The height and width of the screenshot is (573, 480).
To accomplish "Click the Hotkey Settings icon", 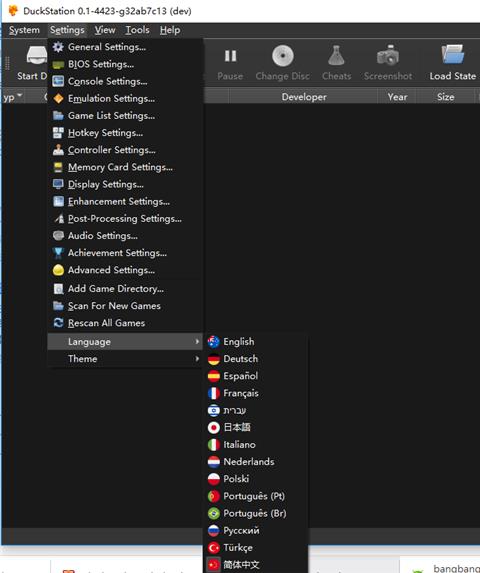I will [58, 133].
